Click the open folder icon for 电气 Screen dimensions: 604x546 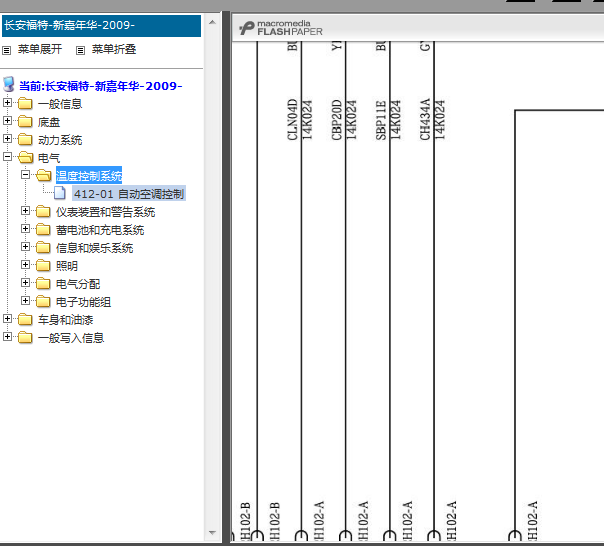point(25,157)
